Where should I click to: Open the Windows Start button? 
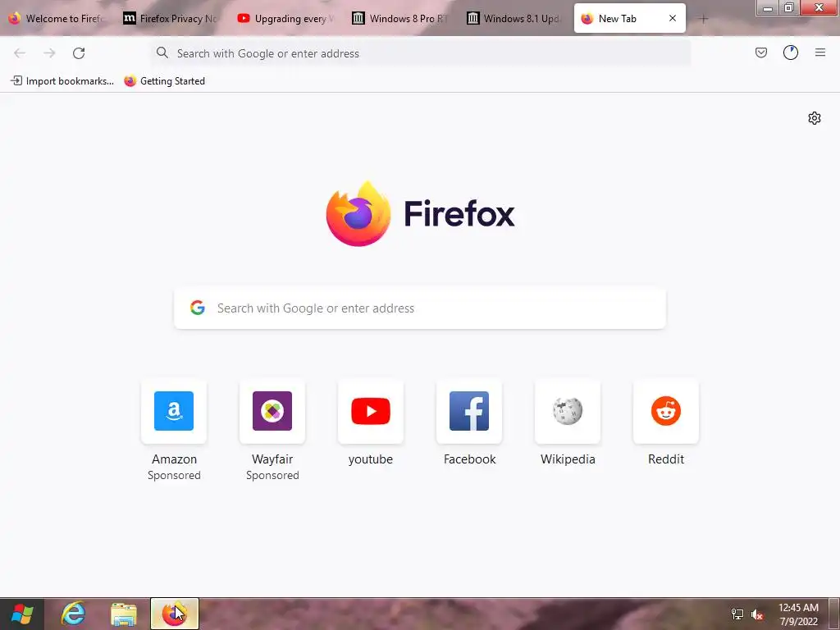22,614
